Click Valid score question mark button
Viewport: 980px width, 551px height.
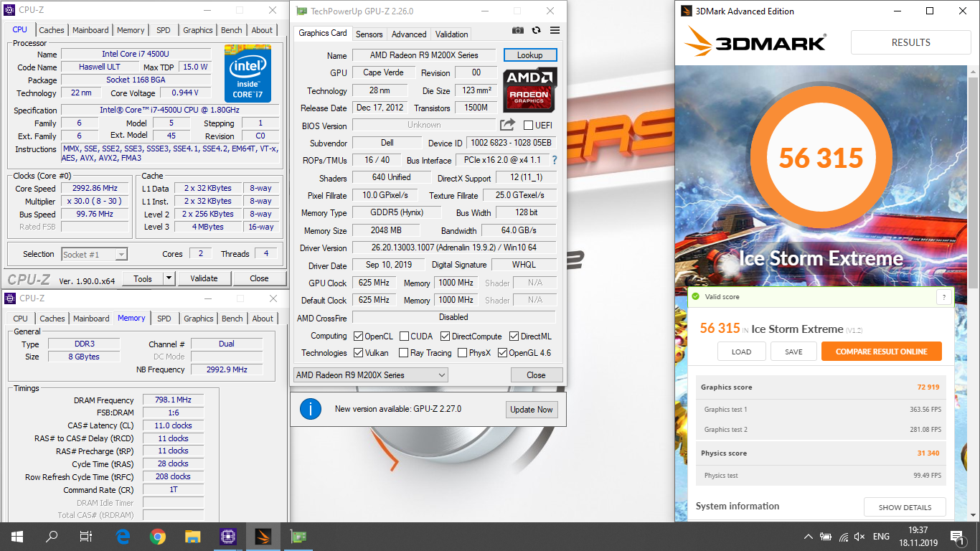(x=944, y=297)
